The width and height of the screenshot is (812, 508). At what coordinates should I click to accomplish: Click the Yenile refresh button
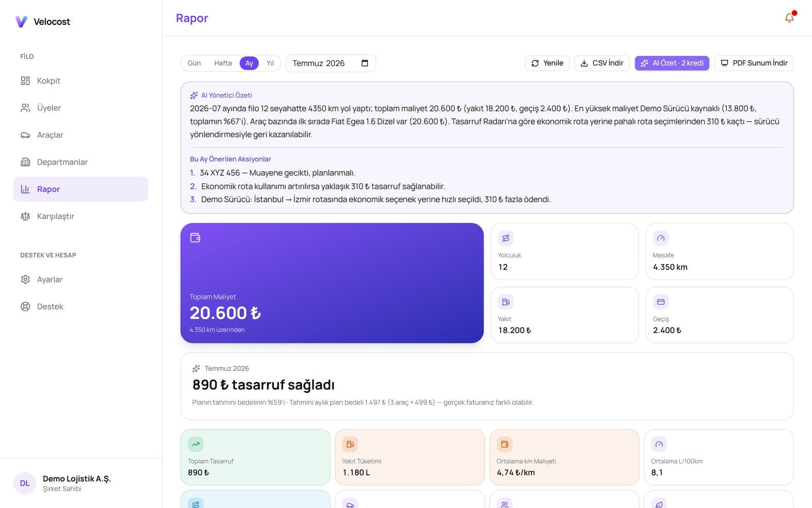coord(547,63)
